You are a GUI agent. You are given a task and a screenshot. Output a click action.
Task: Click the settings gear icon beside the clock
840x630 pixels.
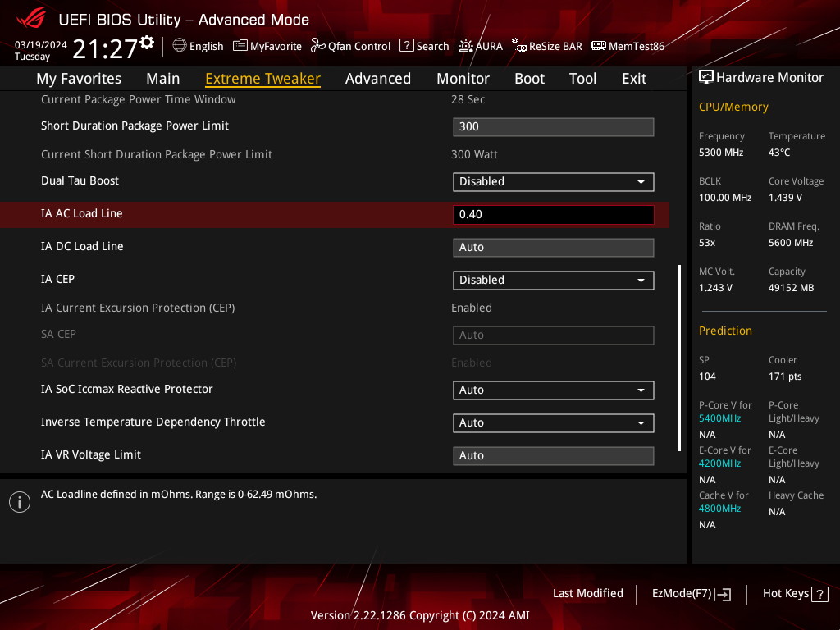point(147,43)
